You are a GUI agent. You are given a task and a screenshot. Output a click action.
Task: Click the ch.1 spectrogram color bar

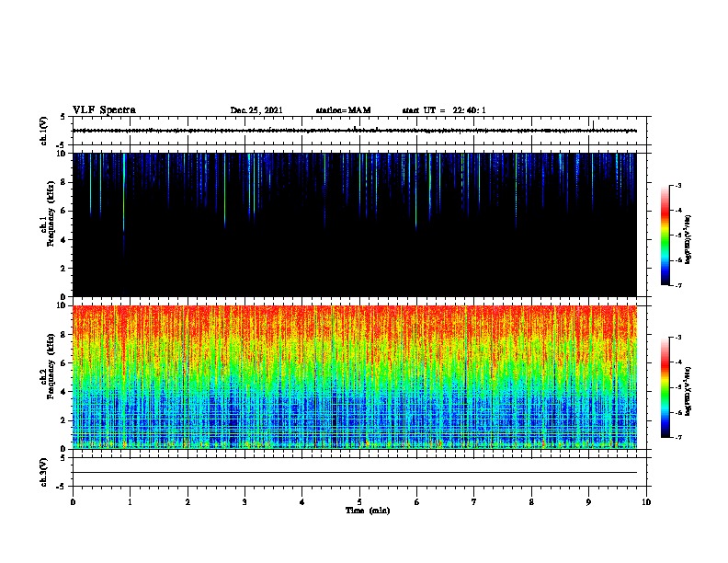pyautogui.click(x=665, y=236)
